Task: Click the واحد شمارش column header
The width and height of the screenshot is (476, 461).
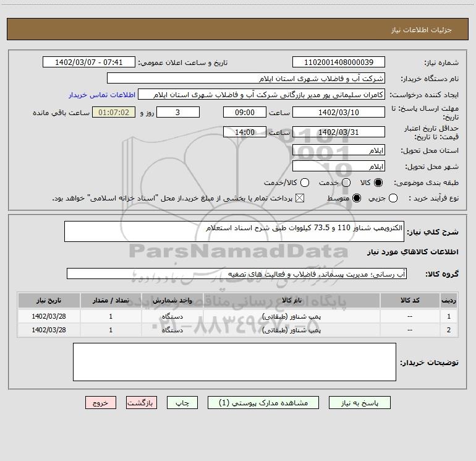Action: tap(172, 301)
